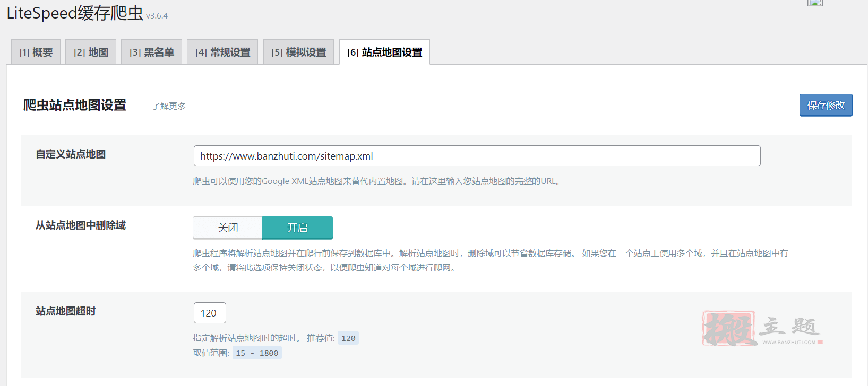
Task: Select the [6] 站点地图设置 tab
Action: [x=384, y=52]
